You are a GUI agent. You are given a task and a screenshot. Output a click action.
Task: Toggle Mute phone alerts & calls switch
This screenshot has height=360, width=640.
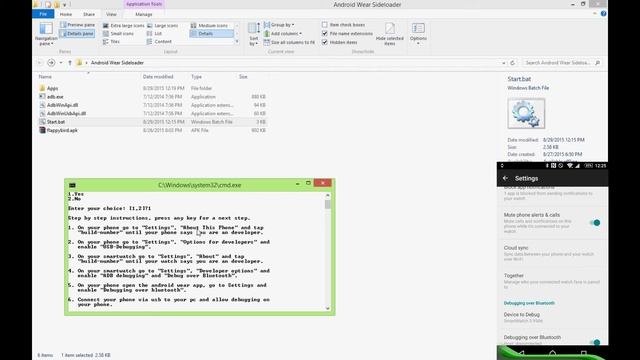pyautogui.click(x=595, y=222)
